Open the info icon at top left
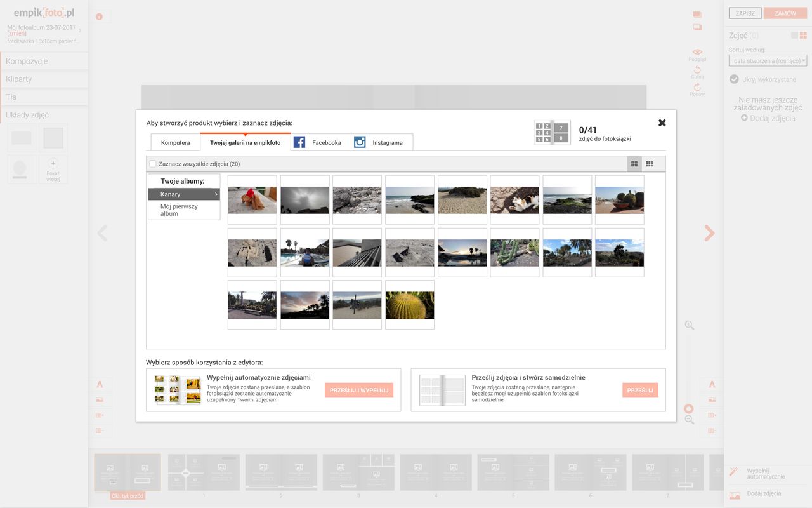 coord(99,17)
